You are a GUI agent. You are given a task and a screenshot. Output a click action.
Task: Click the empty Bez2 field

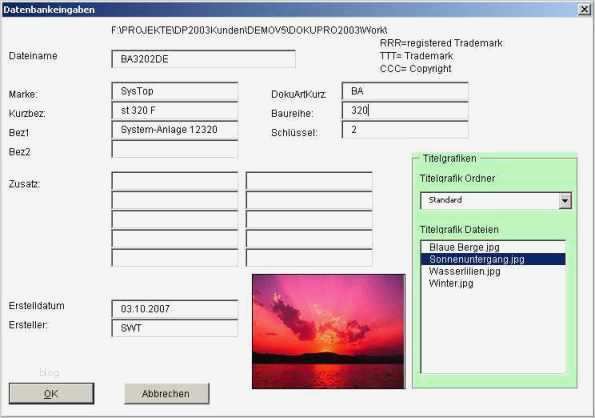pyautogui.click(x=175, y=149)
